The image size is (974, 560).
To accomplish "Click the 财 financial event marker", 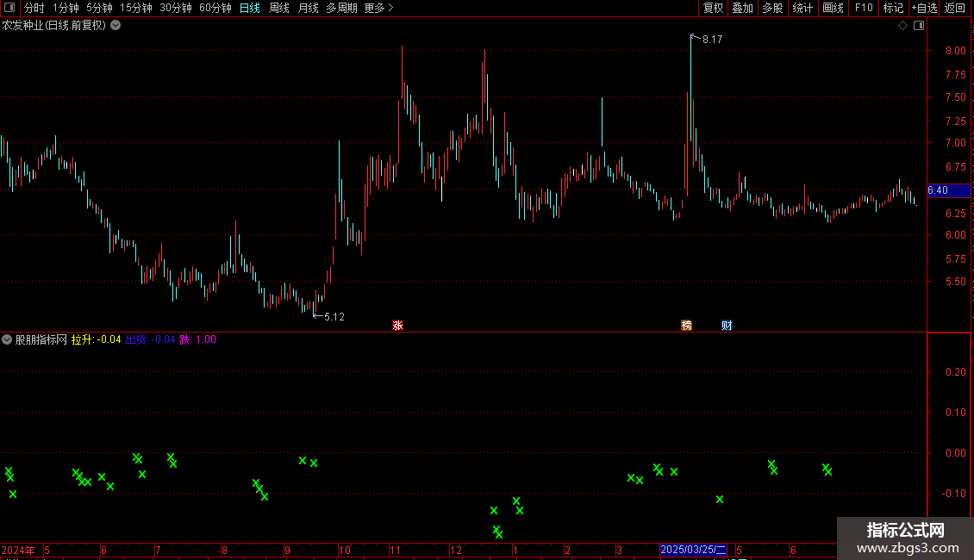I will coord(727,326).
